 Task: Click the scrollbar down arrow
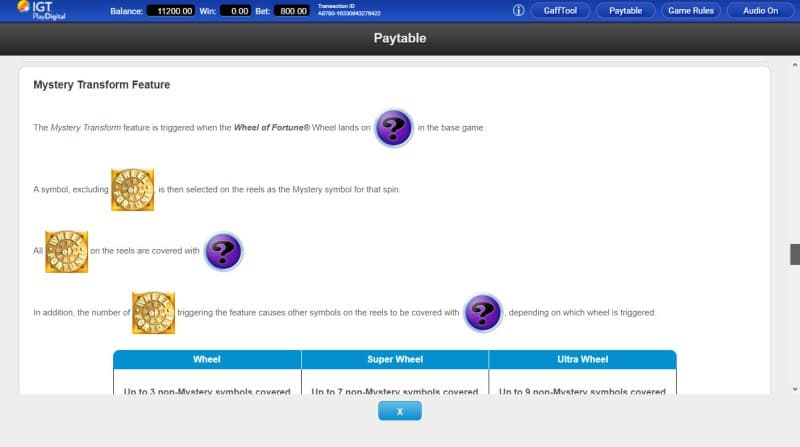tap(794, 389)
